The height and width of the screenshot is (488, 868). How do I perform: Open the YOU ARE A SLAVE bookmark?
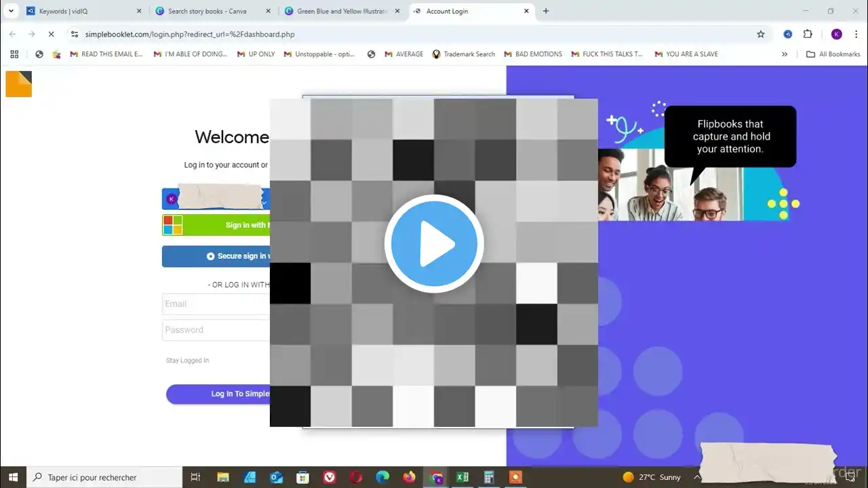click(686, 54)
